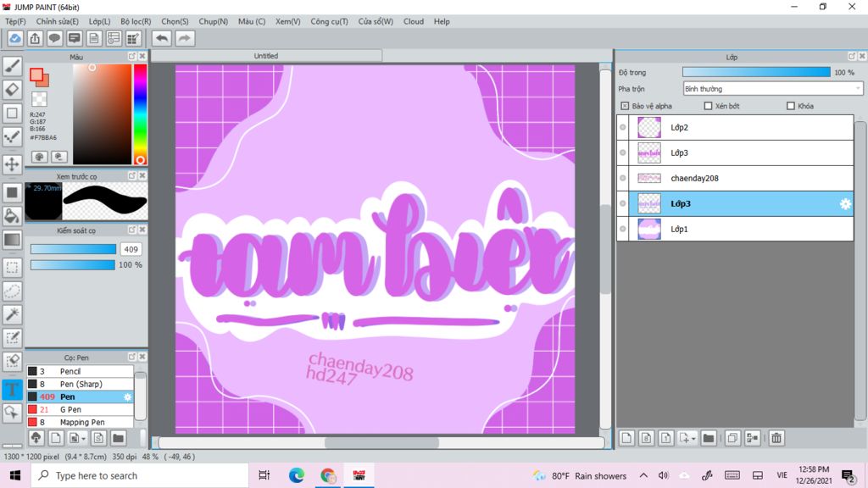The height and width of the screenshot is (488, 868).
Task: Open the Lớp(L) menu
Action: coord(100,21)
